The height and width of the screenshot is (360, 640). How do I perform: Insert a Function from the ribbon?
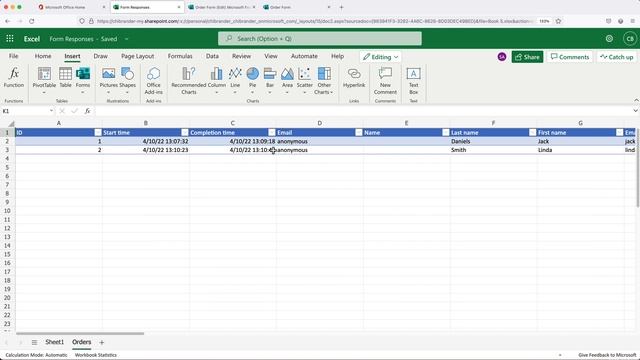click(x=14, y=78)
